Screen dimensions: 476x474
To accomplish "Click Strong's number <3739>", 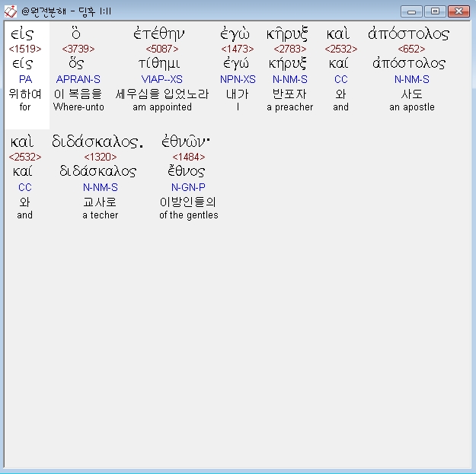I will (x=78, y=49).
